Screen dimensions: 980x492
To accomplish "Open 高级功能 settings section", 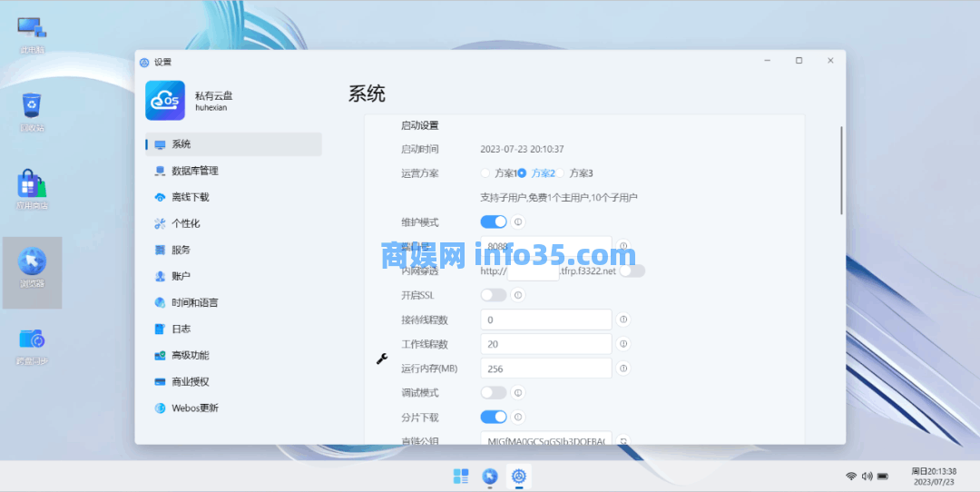I will click(234, 355).
